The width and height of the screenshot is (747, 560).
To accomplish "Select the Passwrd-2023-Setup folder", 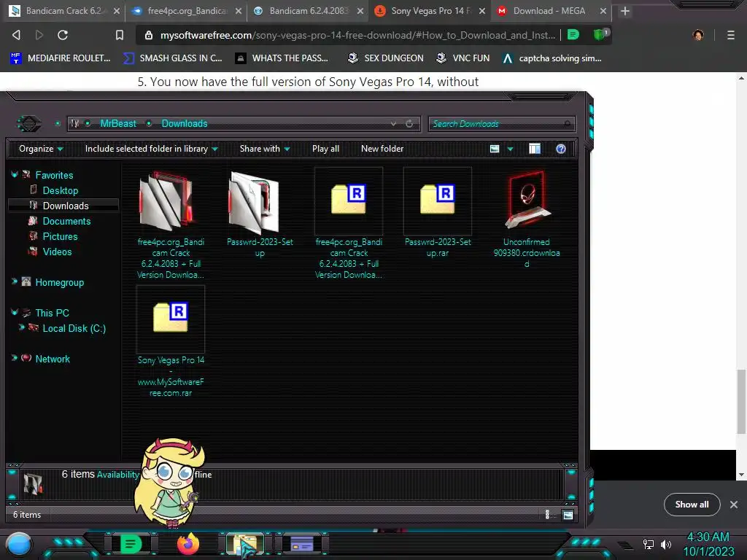I will coord(260,214).
